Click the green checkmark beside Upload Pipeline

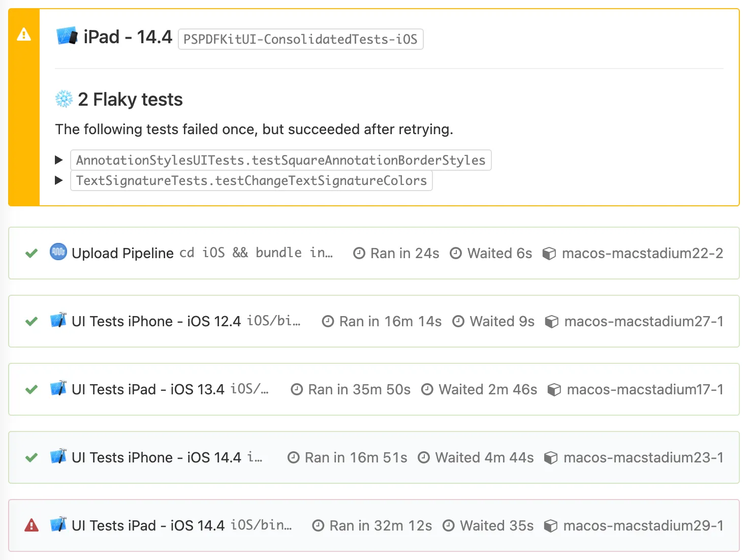[x=31, y=253]
